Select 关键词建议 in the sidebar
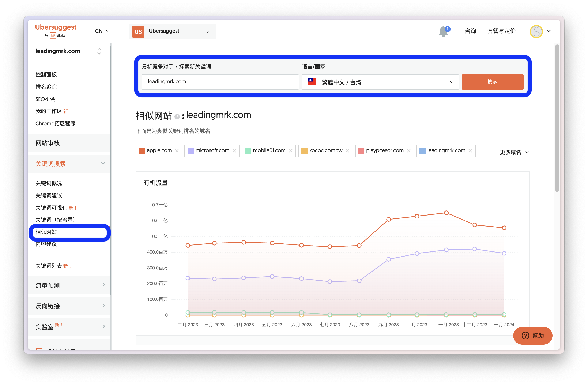Image resolution: width=588 pixels, height=385 pixels. coord(49,195)
